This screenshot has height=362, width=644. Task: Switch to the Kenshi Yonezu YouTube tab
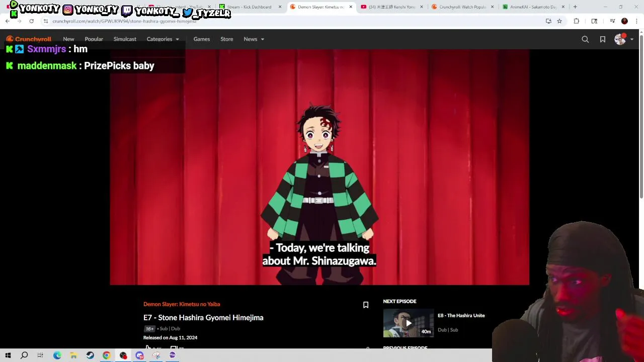(391, 7)
